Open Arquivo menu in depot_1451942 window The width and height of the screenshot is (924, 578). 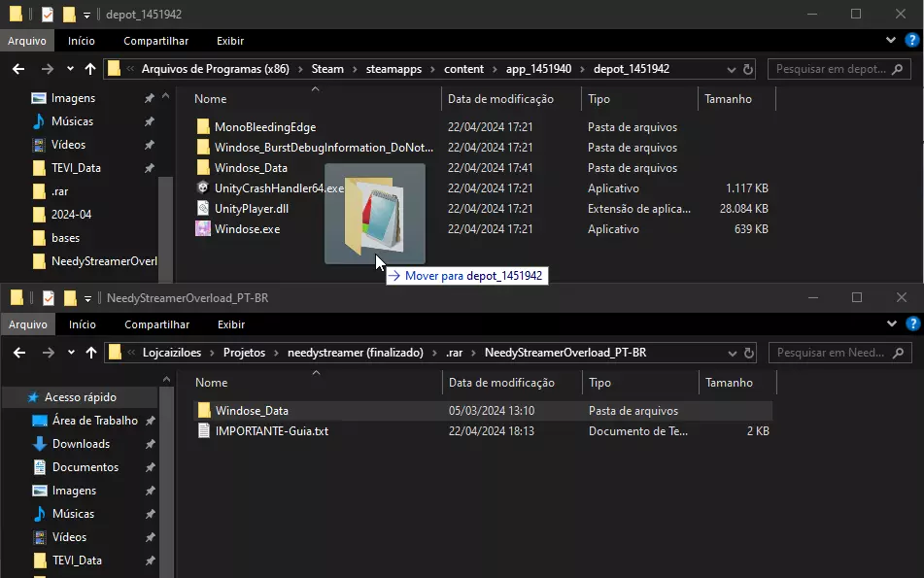tap(27, 41)
